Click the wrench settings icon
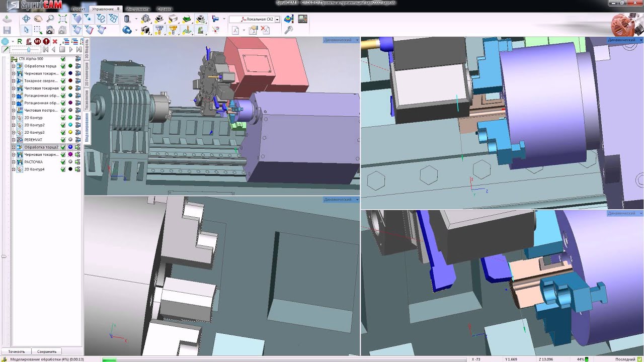Screen dimensions: 644x362 pos(289,30)
